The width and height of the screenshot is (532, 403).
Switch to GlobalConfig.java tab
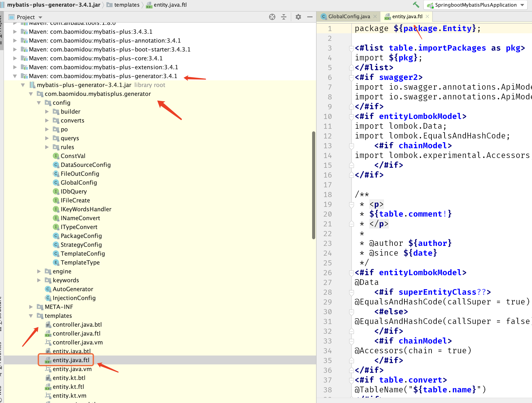click(348, 16)
